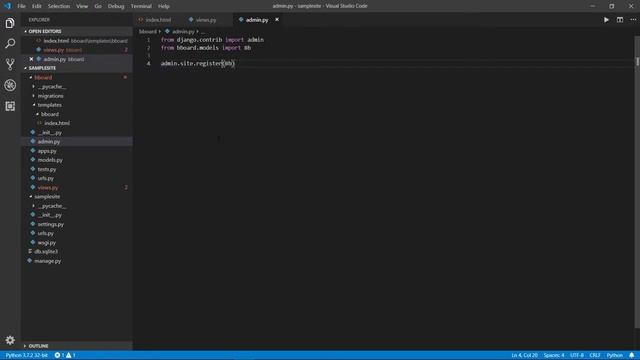Open the Search view icon
640x360 pixels.
[x=10, y=44]
